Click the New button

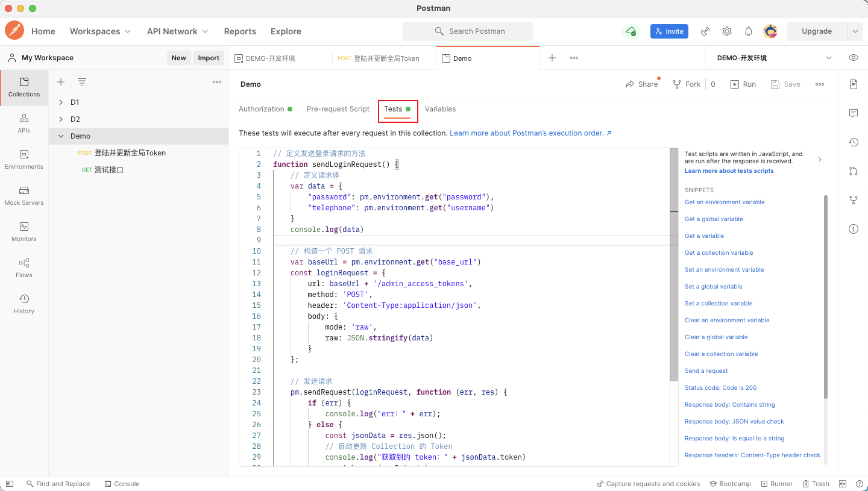[x=178, y=58]
